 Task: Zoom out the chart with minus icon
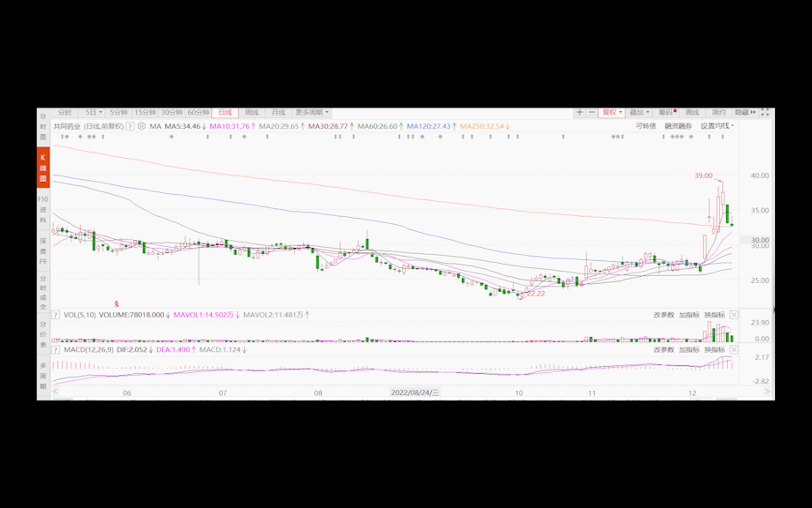click(x=592, y=113)
